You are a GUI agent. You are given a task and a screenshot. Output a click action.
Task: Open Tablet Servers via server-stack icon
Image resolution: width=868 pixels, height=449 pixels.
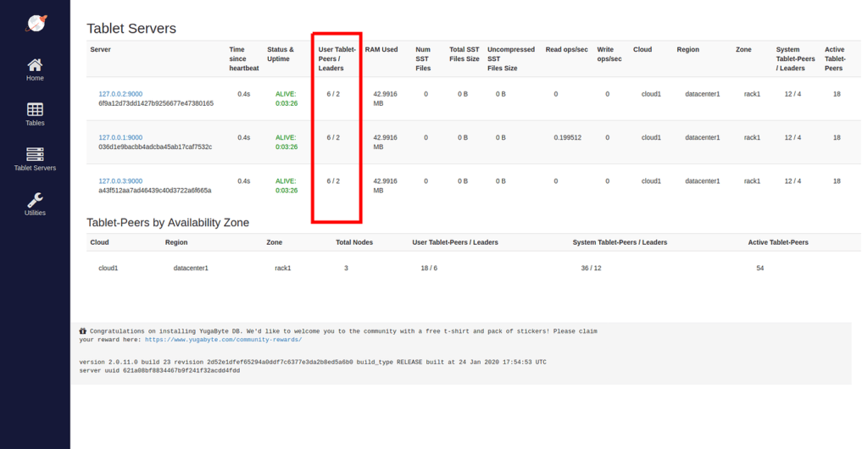click(35, 154)
